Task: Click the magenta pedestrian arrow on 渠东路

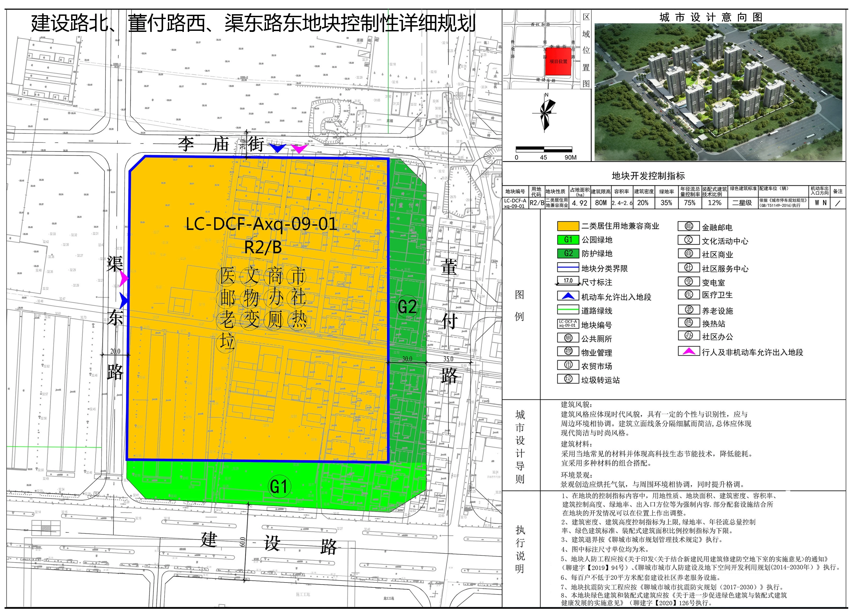Action: (x=124, y=279)
